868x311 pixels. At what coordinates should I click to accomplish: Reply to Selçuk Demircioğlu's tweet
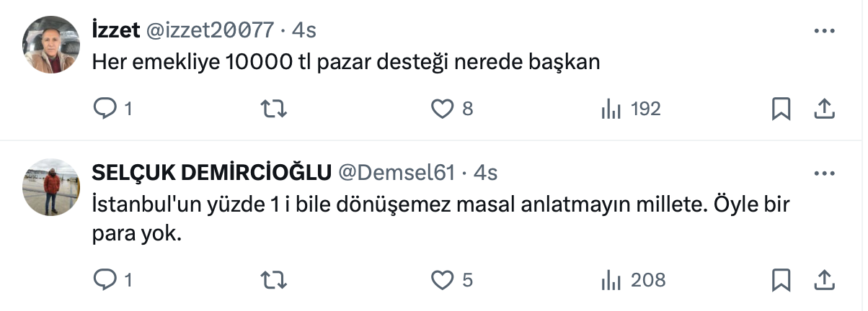point(106,279)
